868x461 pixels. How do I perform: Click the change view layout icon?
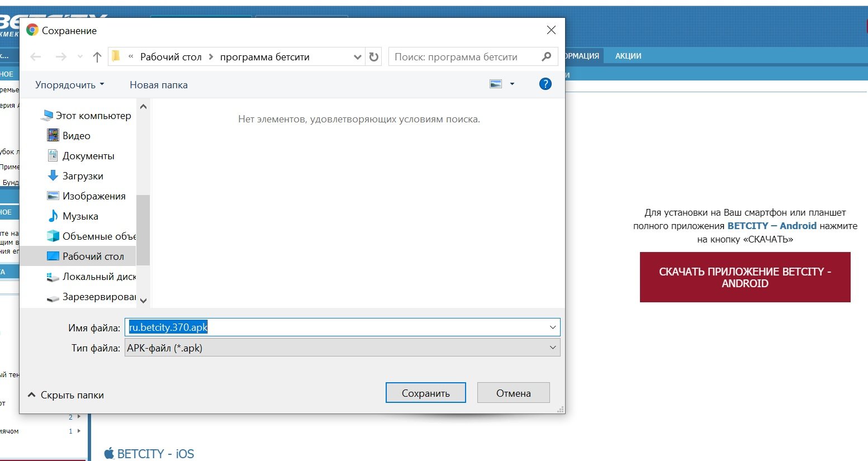(496, 84)
